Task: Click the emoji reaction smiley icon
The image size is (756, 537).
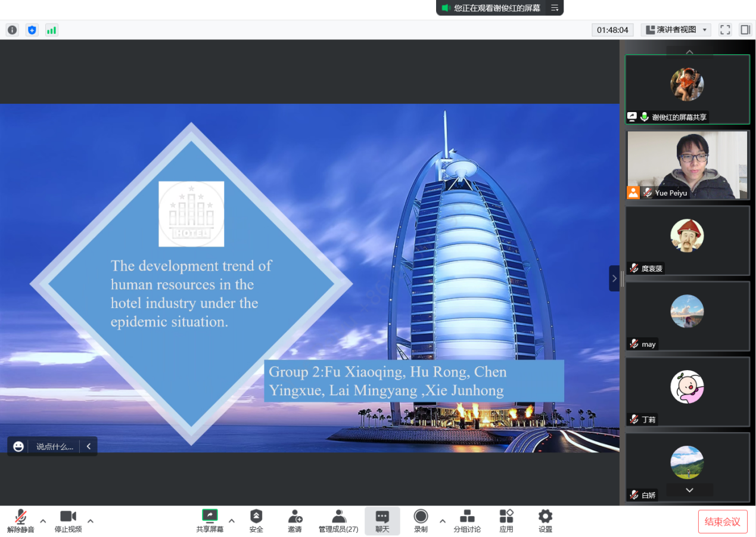Action: tap(18, 446)
